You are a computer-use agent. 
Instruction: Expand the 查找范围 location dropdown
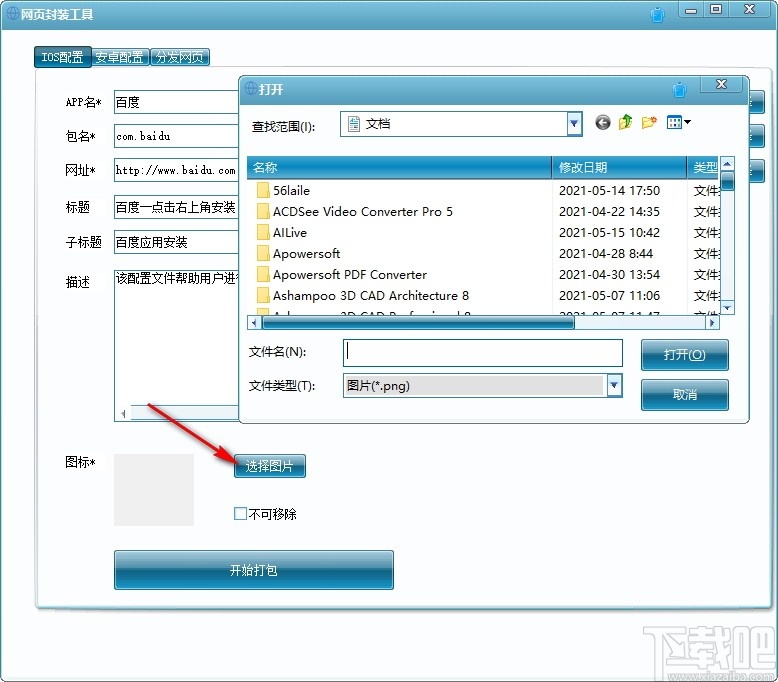point(574,124)
